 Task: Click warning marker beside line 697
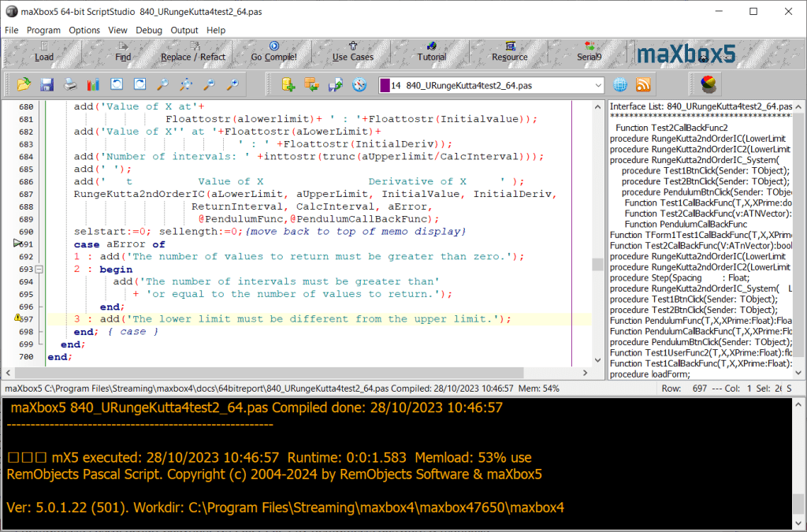(x=18, y=318)
